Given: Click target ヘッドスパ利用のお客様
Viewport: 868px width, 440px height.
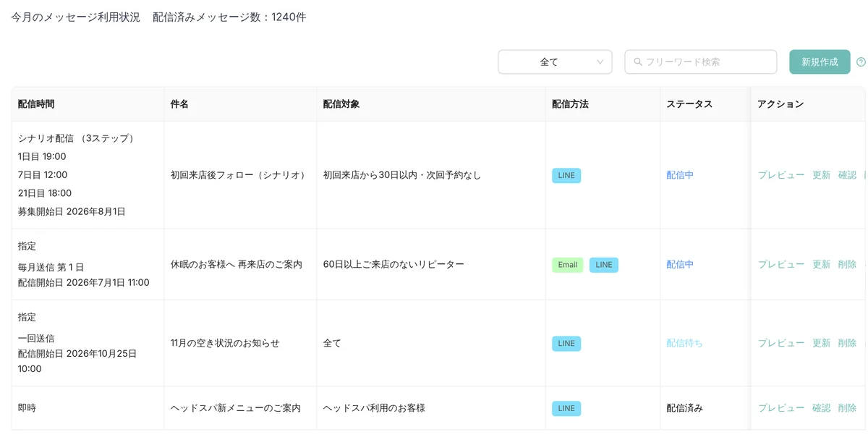Looking at the screenshot, I should (x=374, y=408).
